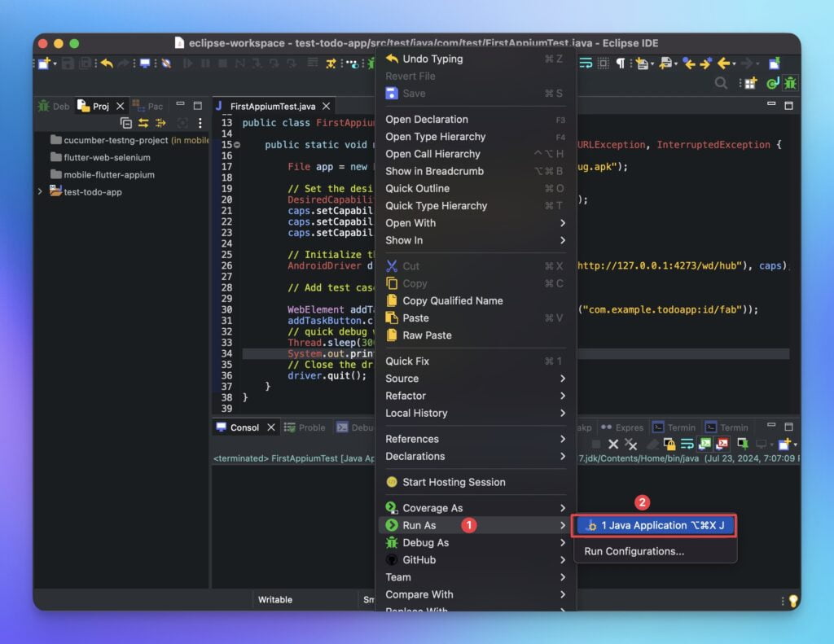Click Next Annotation toolbar icon
Viewport: 834px width, 644px height.
(x=642, y=64)
